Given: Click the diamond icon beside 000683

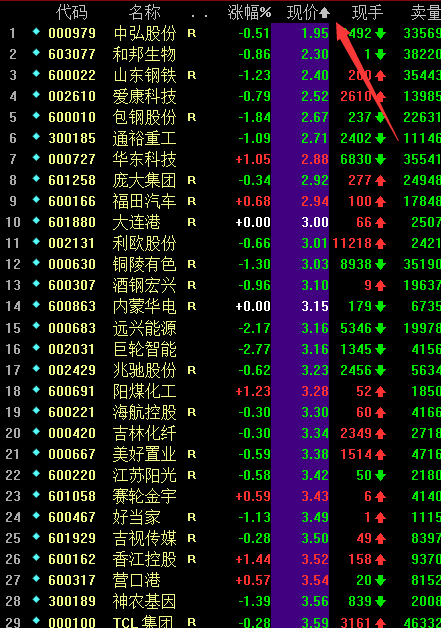Looking at the screenshot, I should (36, 326).
